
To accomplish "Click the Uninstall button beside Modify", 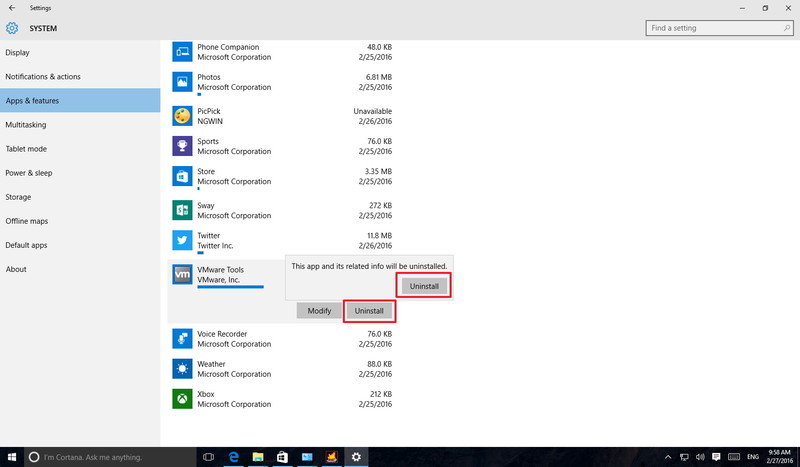I will pyautogui.click(x=369, y=311).
